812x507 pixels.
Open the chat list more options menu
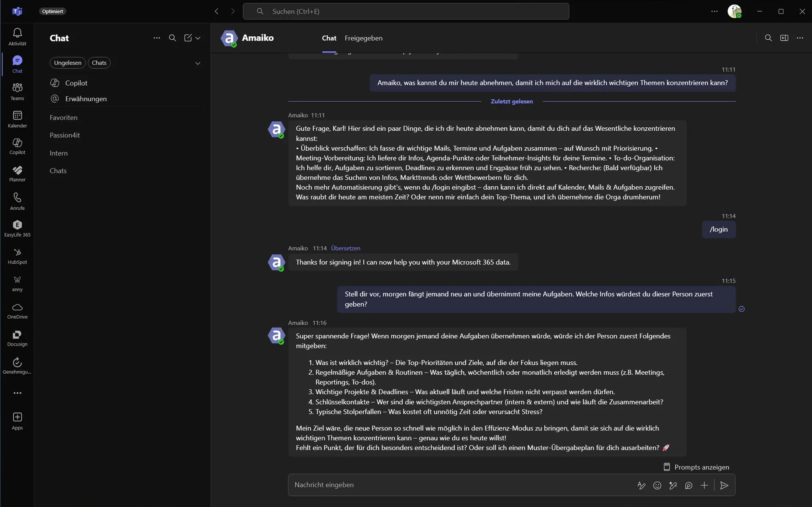(x=156, y=38)
